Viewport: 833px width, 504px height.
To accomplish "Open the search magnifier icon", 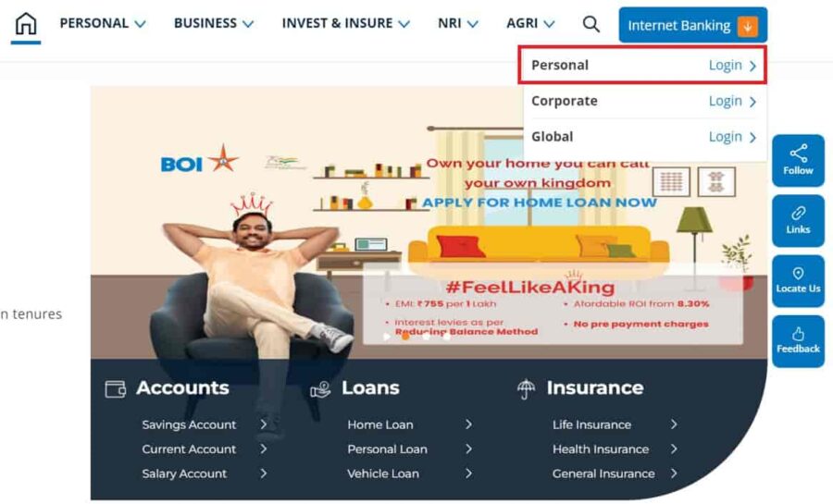I will 591,24.
